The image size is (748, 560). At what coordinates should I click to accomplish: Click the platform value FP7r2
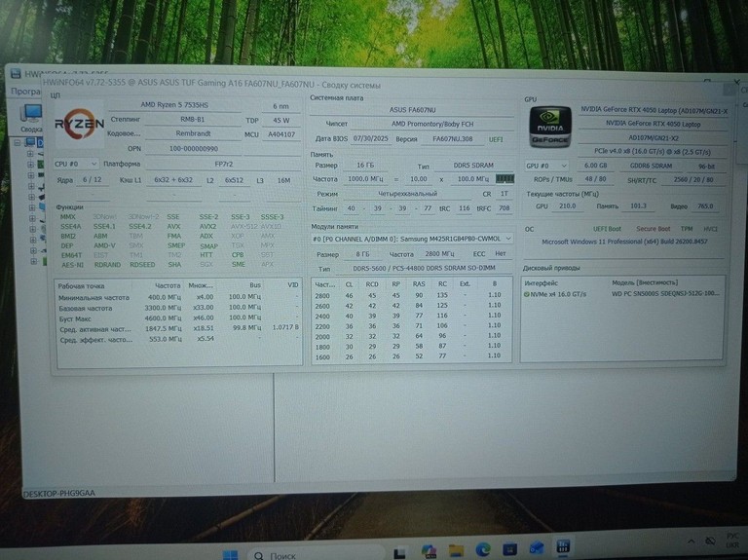point(224,164)
